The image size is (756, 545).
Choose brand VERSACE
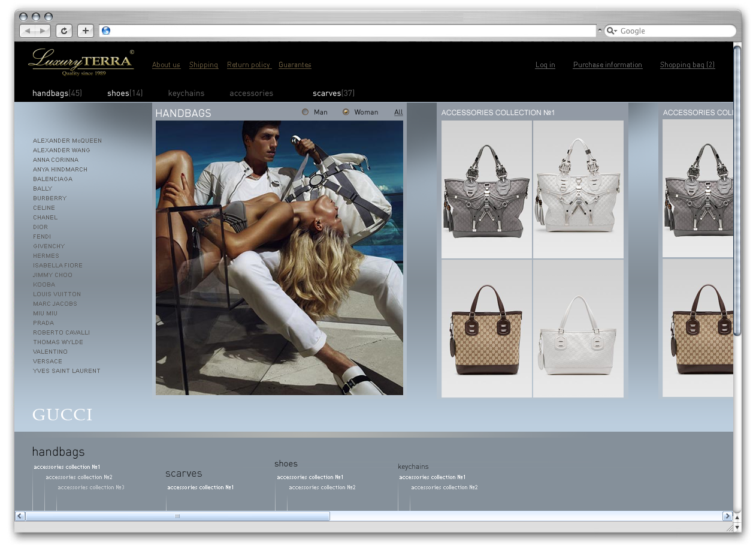[47, 361]
